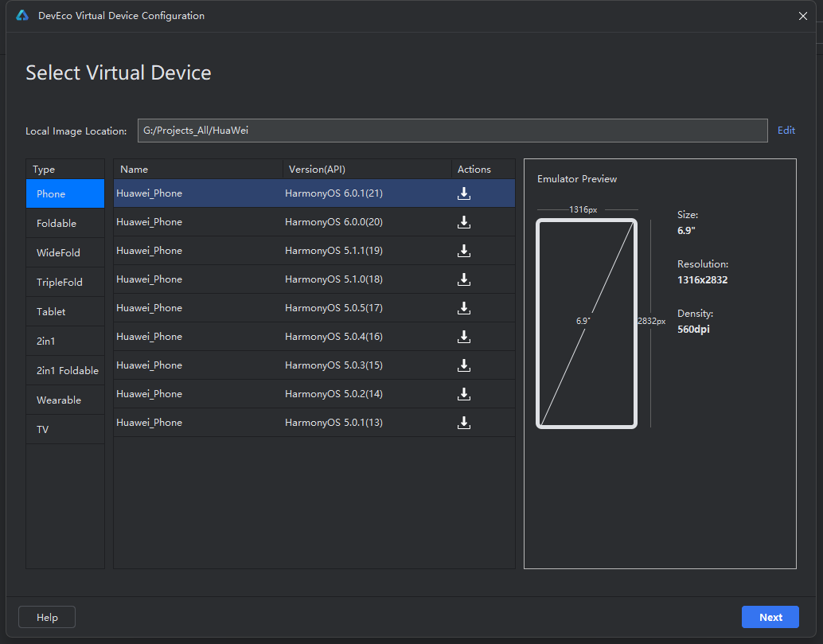Download the HarmonyOS 5.0.3(15) image

click(x=463, y=365)
